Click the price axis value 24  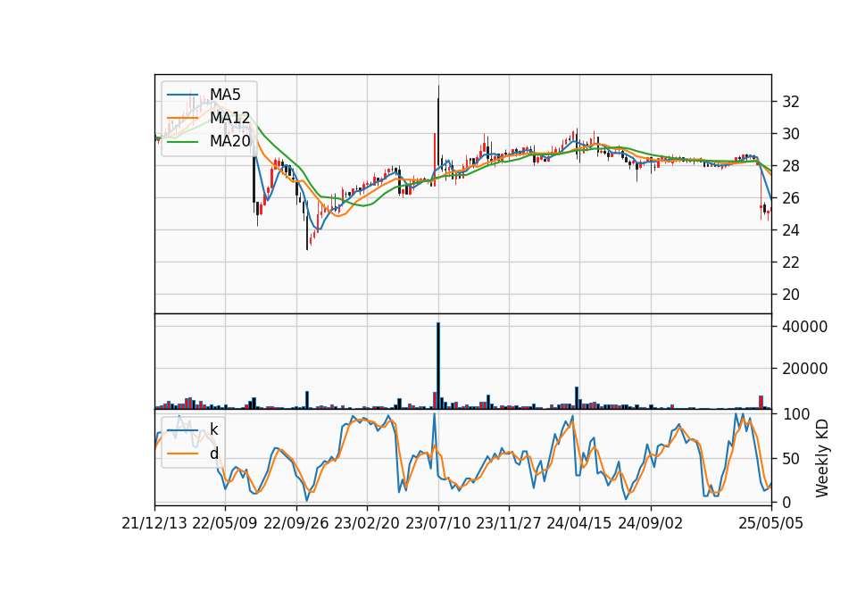click(x=791, y=230)
